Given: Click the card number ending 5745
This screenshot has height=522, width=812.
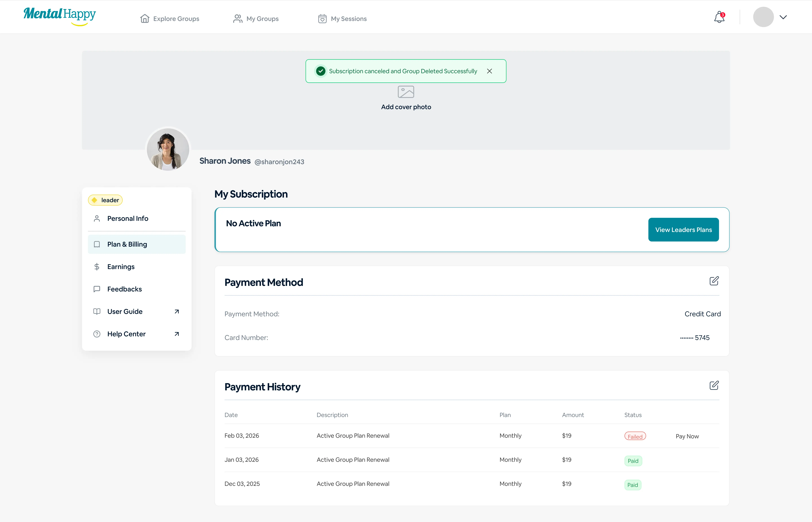Looking at the screenshot, I should coord(695,338).
